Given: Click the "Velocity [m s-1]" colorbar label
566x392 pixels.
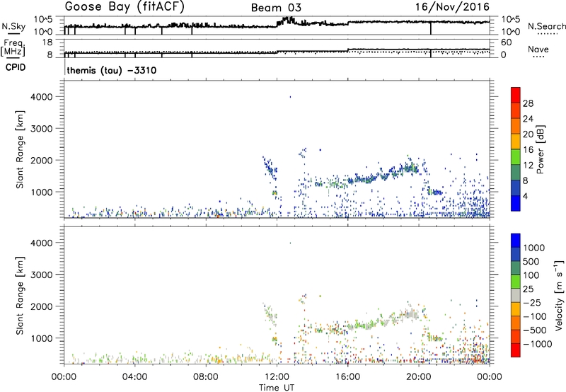Looking at the screenshot, I should [x=559, y=295].
